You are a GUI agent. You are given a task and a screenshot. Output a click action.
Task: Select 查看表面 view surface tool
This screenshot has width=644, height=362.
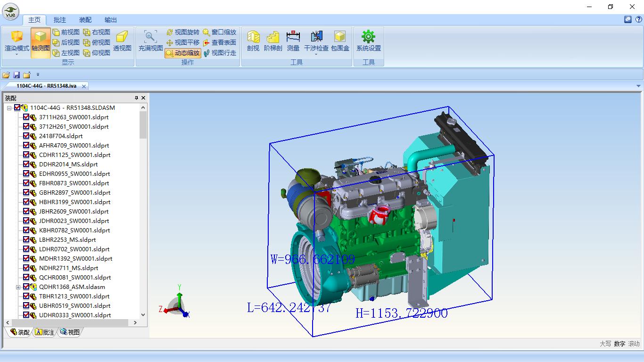[220, 42]
